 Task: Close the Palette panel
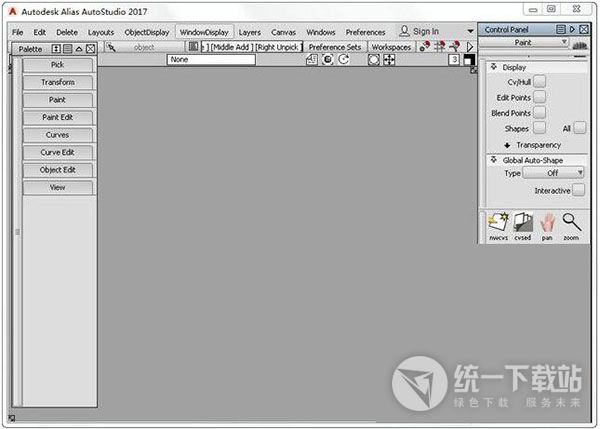point(90,49)
